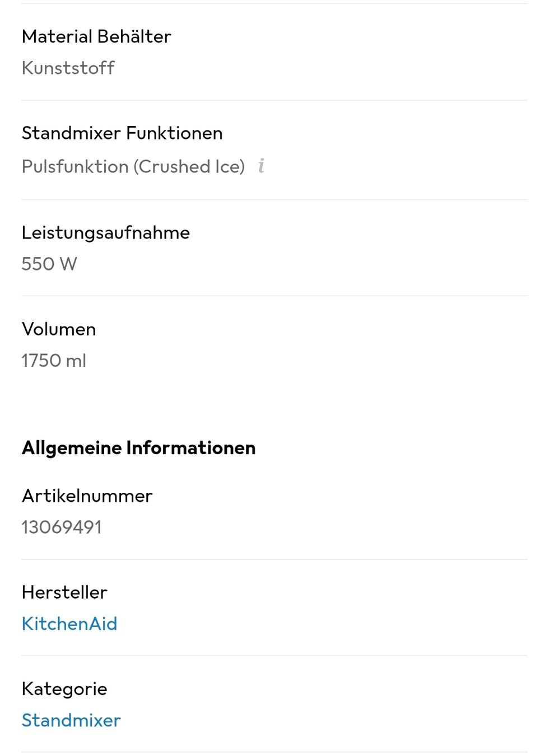Click the 550 W value

pos(49,264)
